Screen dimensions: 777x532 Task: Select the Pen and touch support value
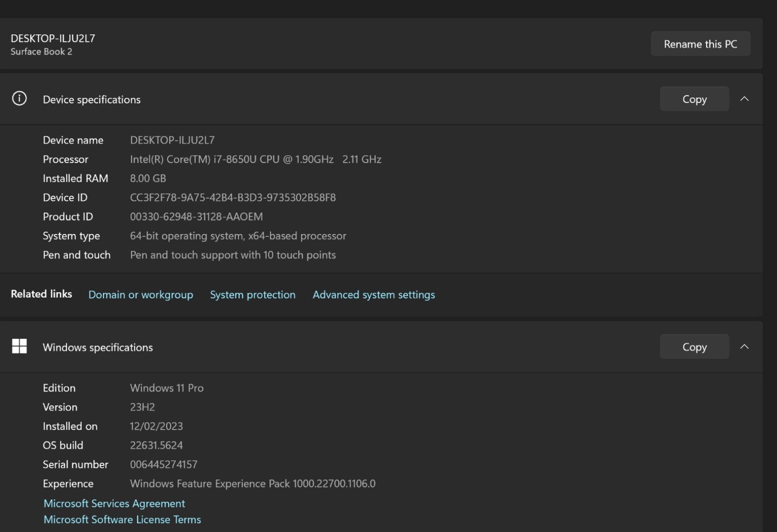click(x=233, y=255)
